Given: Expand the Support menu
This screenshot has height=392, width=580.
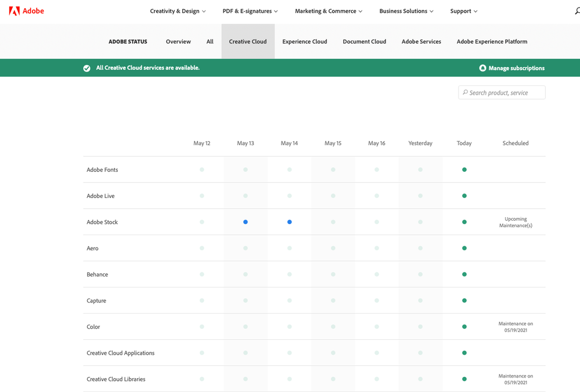Looking at the screenshot, I should [463, 11].
